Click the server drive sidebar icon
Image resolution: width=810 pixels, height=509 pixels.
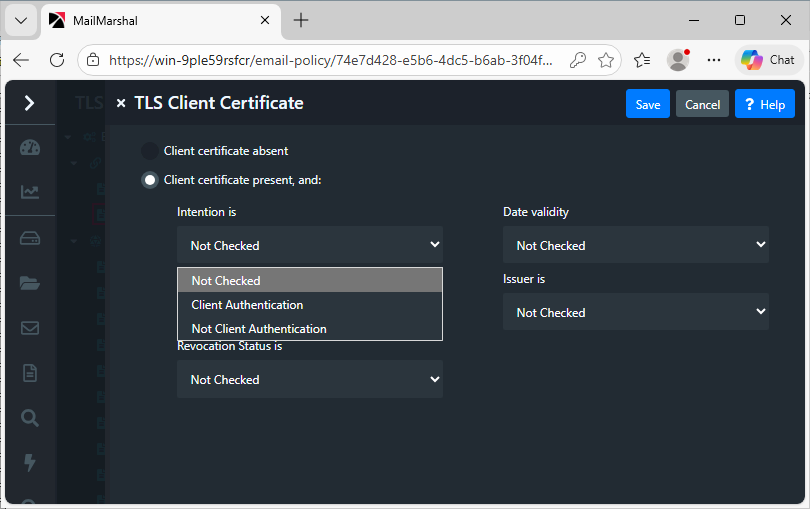pyautogui.click(x=30, y=238)
